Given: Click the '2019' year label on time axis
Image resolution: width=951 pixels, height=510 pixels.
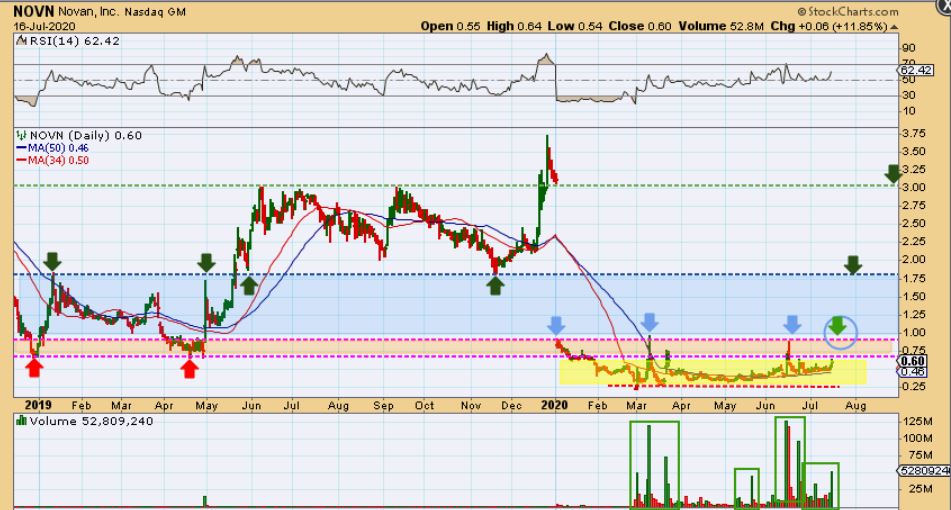Looking at the screenshot, I should [x=38, y=405].
